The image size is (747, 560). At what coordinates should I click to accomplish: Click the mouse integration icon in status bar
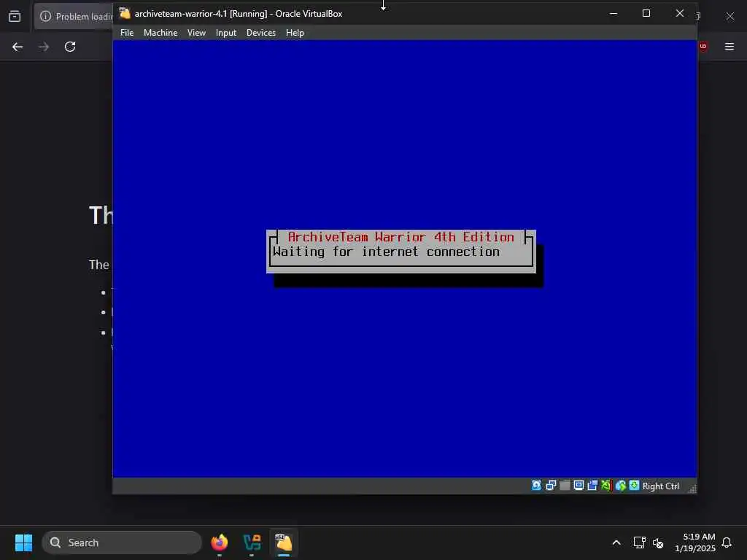click(620, 485)
